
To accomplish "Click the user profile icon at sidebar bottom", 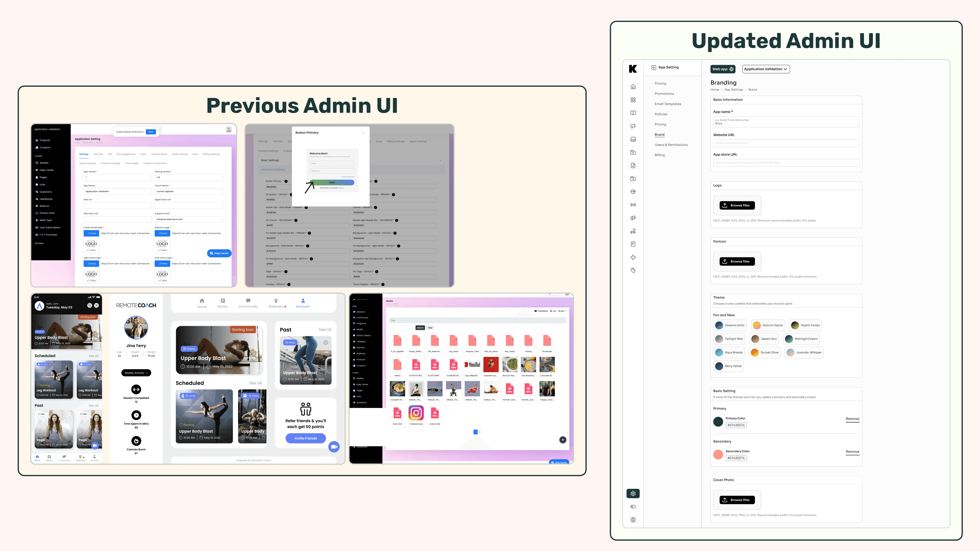I will (x=633, y=520).
